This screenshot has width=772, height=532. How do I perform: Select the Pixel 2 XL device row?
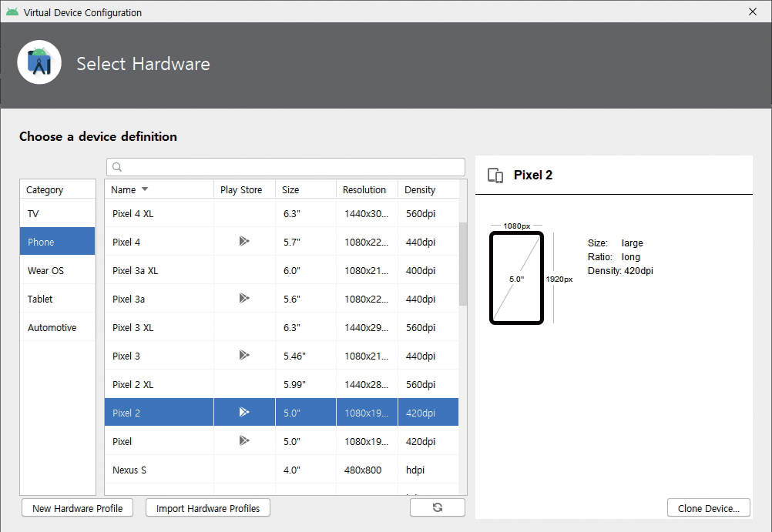tap(282, 385)
